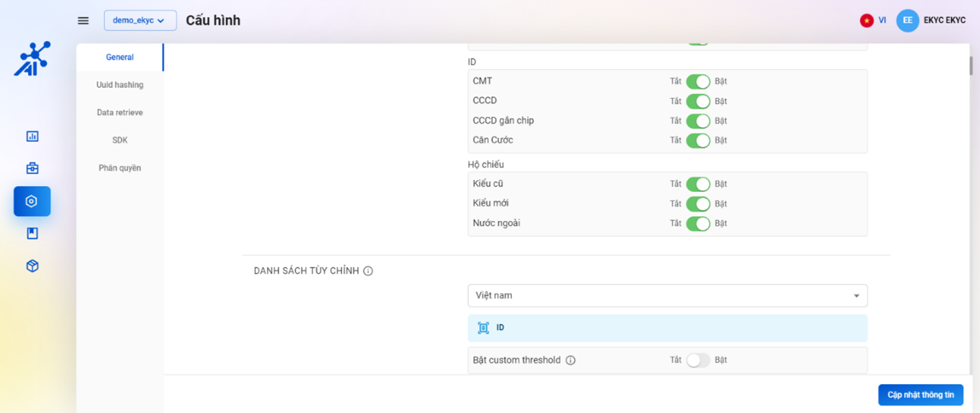Viewport: 980px width, 413px height.
Task: Open the VI language selector
Action: pos(873,21)
